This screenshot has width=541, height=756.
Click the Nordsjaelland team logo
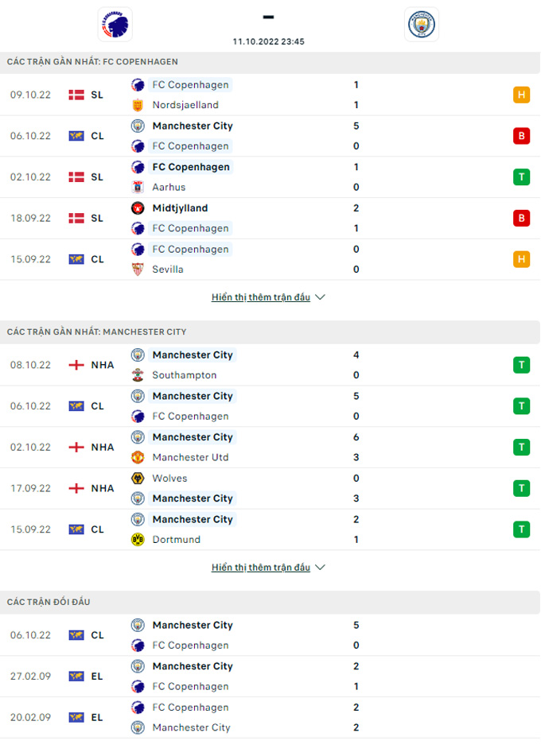coord(138,105)
